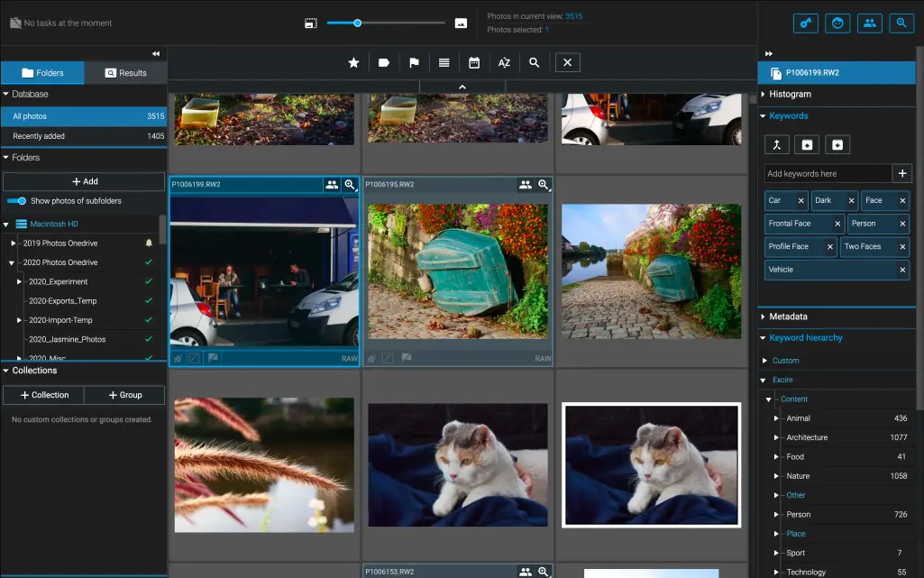Select Recently added photos
The width and height of the screenshot is (924, 578).
(x=84, y=136)
